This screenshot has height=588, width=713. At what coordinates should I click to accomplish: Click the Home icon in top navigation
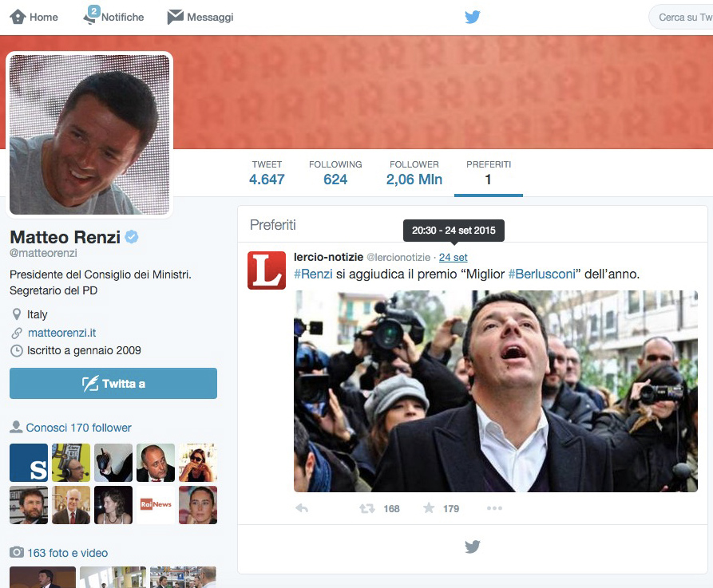point(18,17)
